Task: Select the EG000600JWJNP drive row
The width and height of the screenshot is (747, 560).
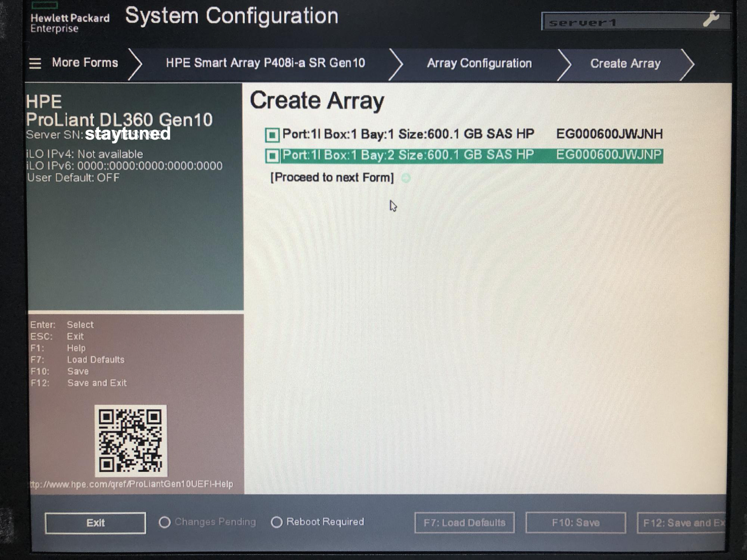Action: tap(471, 155)
